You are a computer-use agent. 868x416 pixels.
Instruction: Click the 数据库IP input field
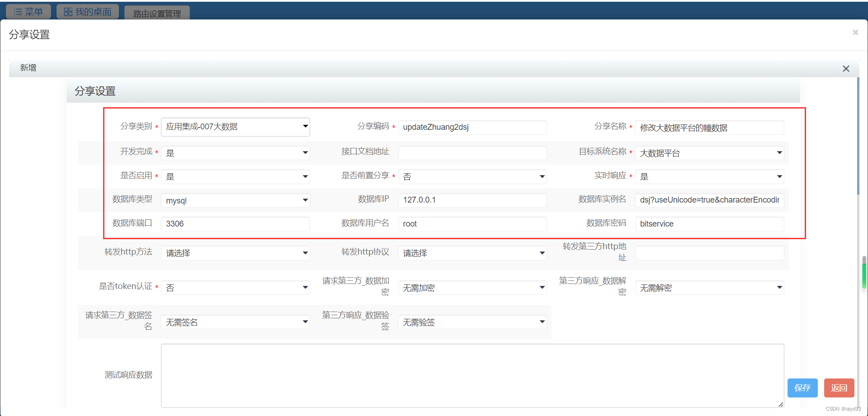tap(472, 200)
